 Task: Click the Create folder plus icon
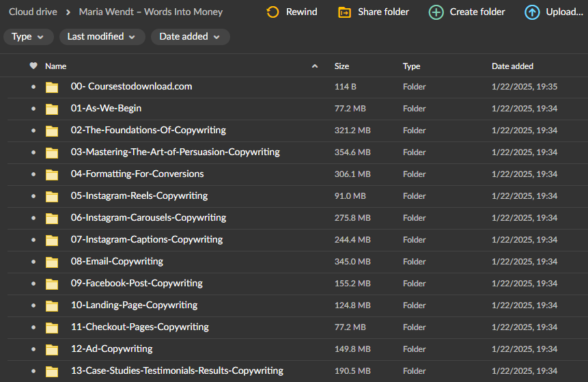click(436, 12)
